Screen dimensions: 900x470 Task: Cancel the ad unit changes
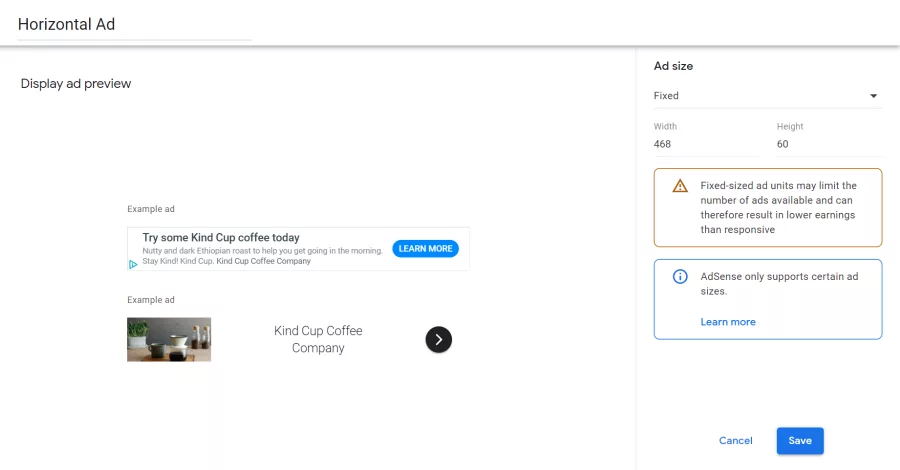(x=735, y=441)
